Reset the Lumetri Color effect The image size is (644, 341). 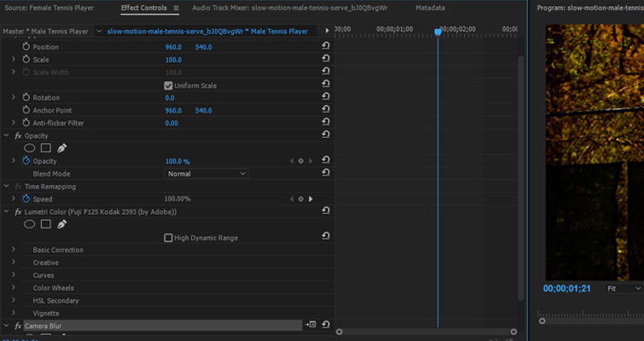326,211
